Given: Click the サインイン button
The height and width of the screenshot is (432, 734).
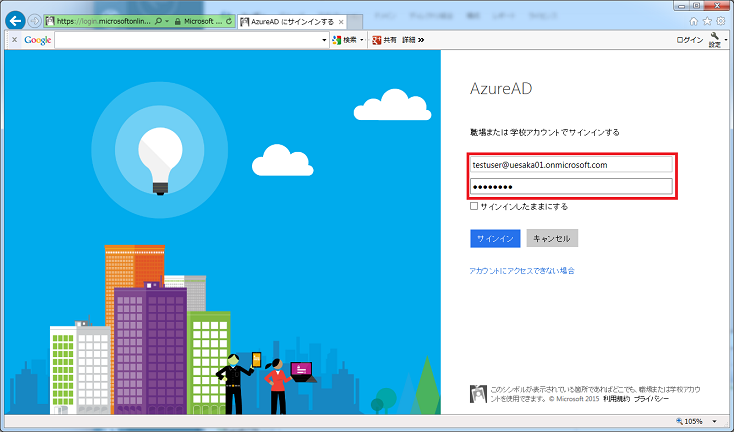Looking at the screenshot, I should tap(495, 238).
